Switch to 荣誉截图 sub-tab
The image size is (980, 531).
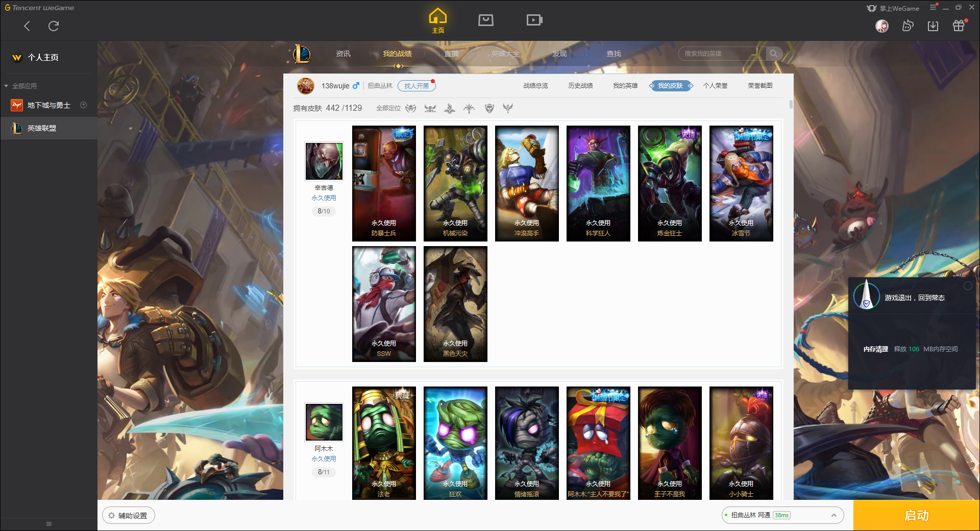(x=760, y=86)
